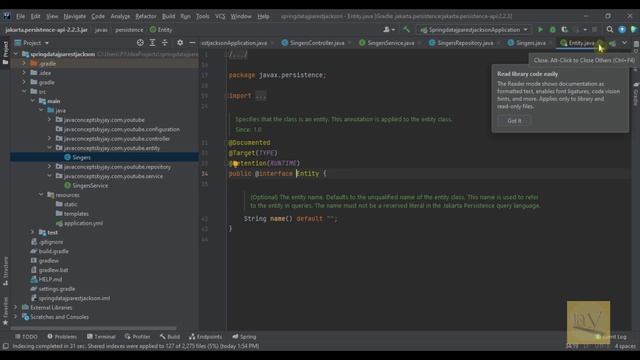Click the blue update icon in top toolbar

[x=622, y=29]
